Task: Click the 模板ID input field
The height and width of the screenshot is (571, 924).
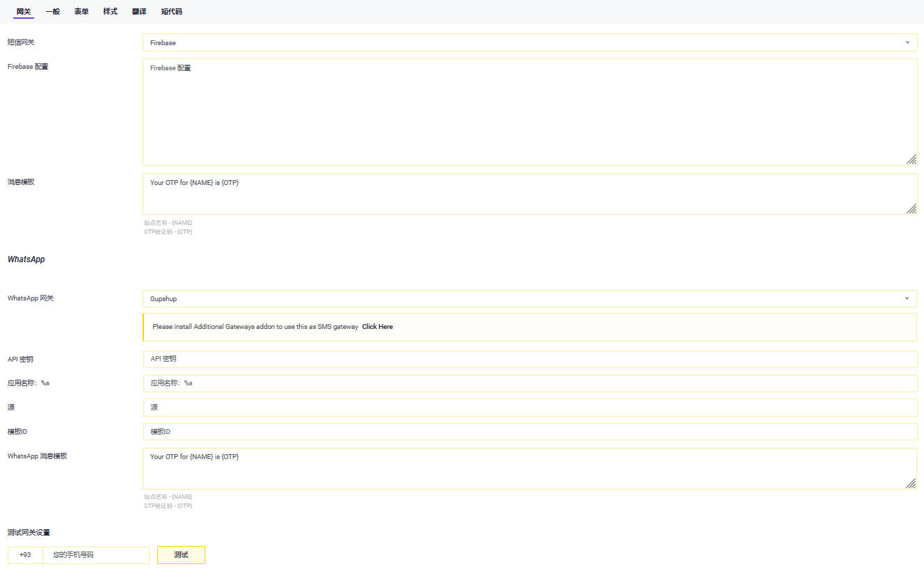Action: [529, 432]
